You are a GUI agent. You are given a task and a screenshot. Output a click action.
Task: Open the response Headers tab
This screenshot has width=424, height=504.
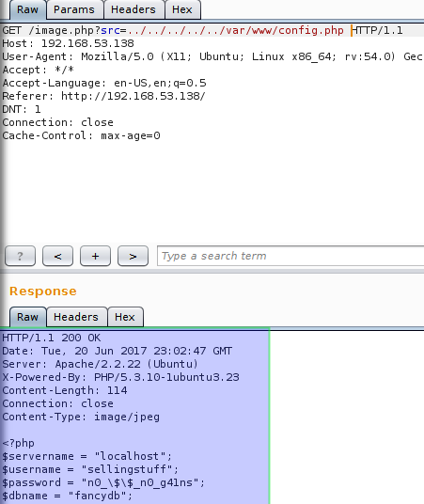tap(76, 317)
